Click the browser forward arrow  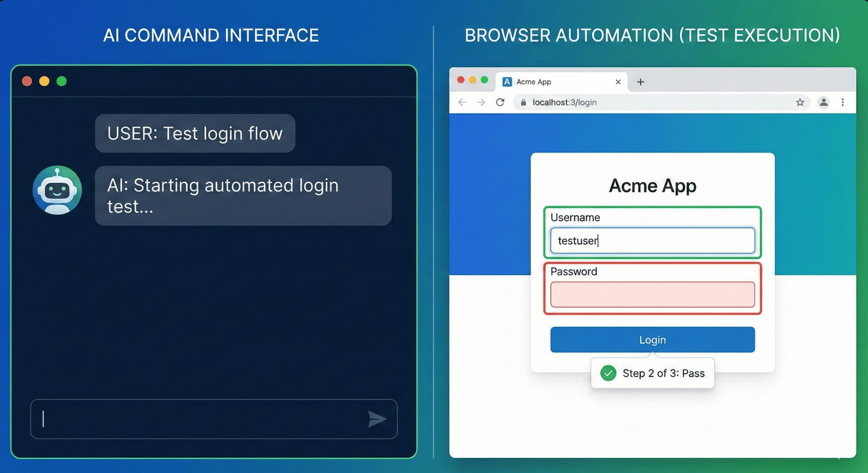pos(481,102)
